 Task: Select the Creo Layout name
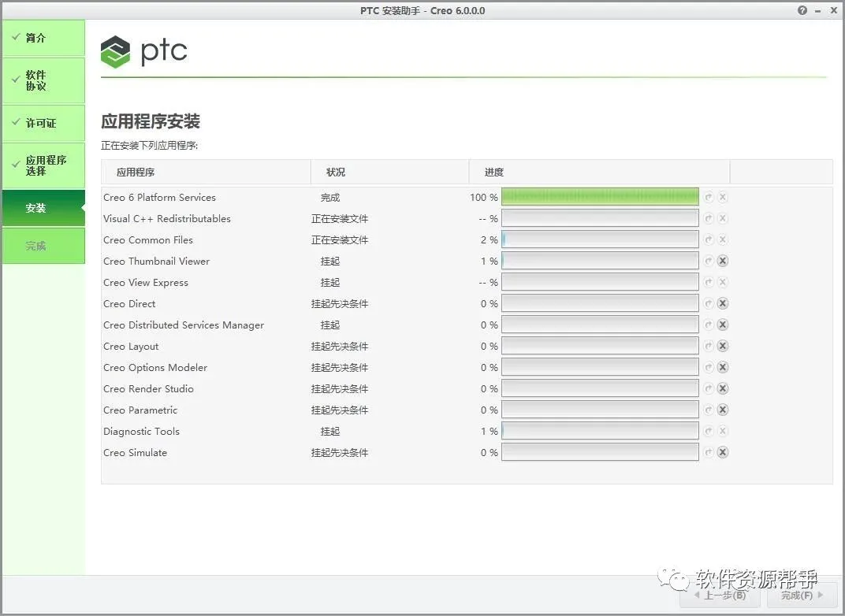[131, 347]
